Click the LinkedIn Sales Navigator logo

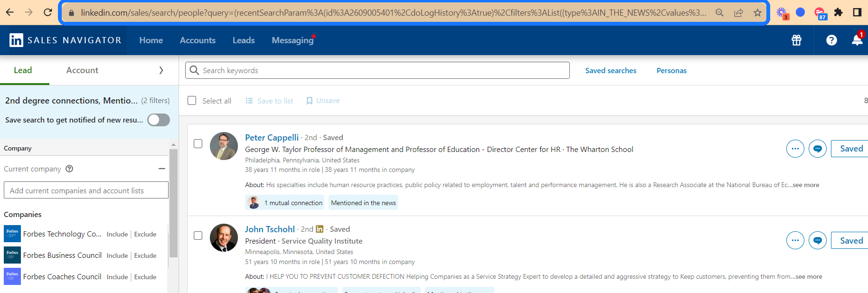pos(66,40)
